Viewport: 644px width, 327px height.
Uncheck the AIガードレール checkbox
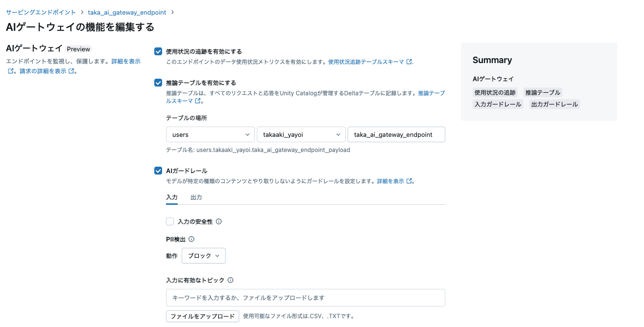(x=158, y=171)
